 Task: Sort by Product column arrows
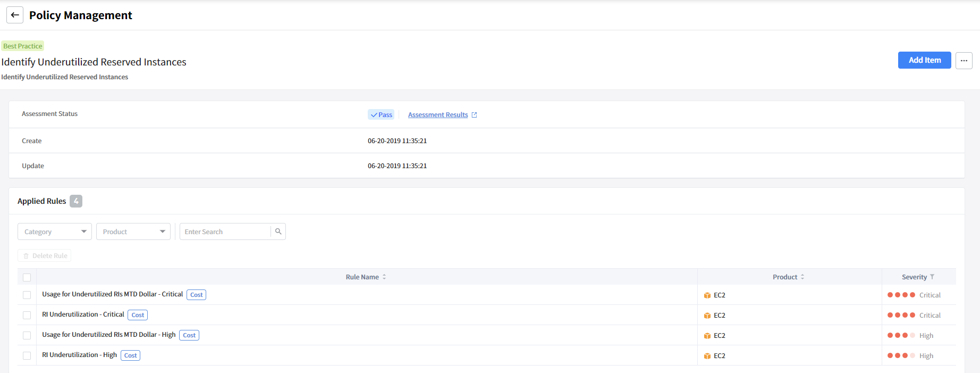click(x=802, y=277)
